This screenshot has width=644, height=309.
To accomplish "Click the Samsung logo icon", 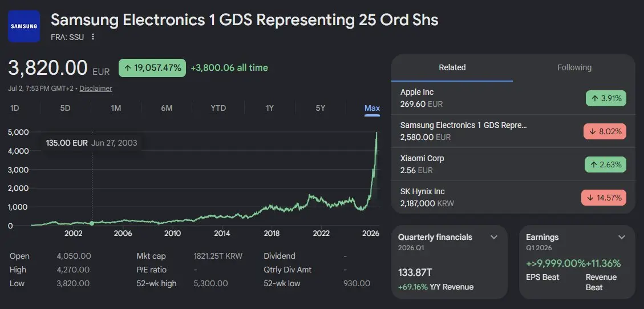I will tap(24, 26).
